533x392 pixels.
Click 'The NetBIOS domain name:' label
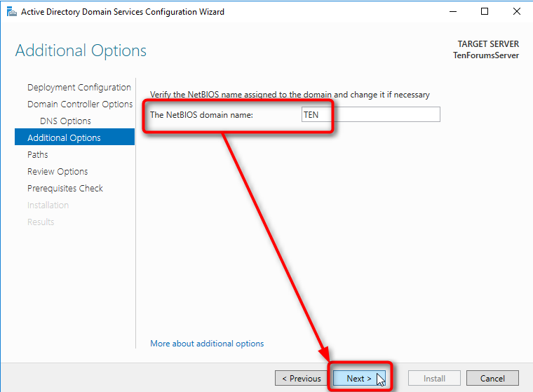click(201, 115)
